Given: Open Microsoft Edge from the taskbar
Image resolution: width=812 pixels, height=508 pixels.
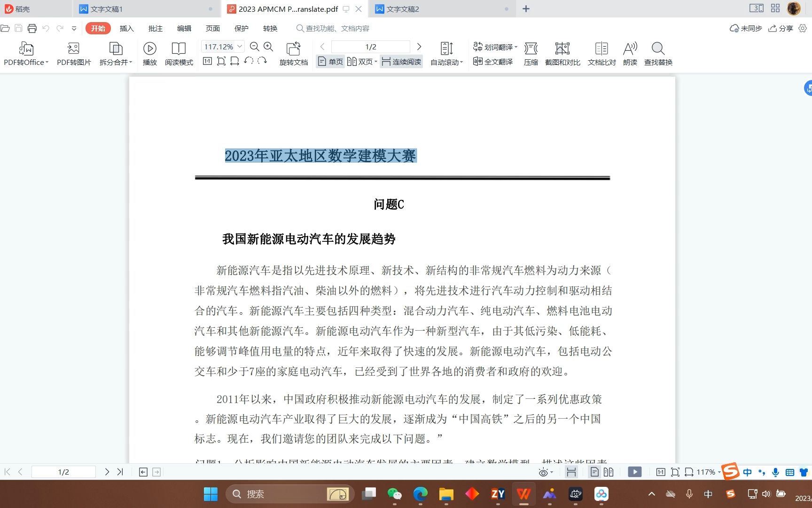Looking at the screenshot, I should pyautogui.click(x=420, y=494).
